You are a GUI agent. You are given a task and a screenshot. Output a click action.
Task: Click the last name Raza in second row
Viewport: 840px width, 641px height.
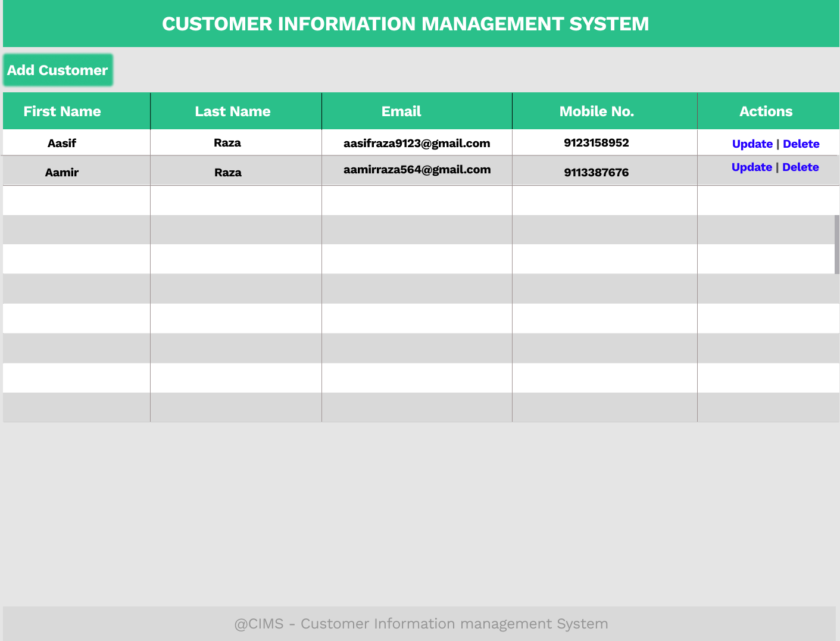pos(228,172)
